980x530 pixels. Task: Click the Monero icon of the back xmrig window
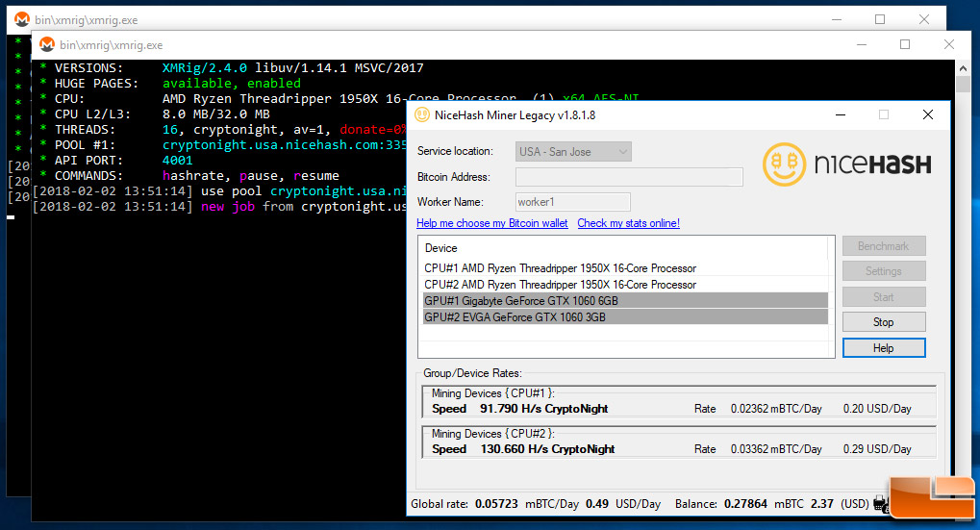[x=22, y=19]
